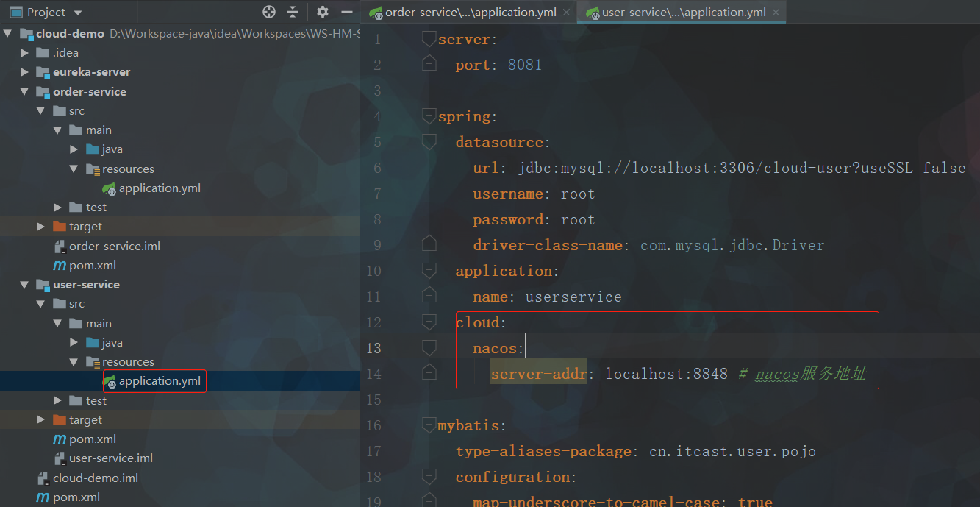The width and height of the screenshot is (980, 507).
Task: Click com.mysql.jdbc.Driver text
Action: 732,245
